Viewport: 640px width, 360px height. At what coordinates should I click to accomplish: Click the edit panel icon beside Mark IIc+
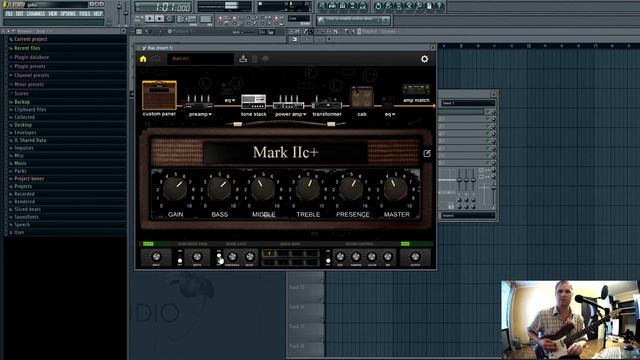pos(427,153)
